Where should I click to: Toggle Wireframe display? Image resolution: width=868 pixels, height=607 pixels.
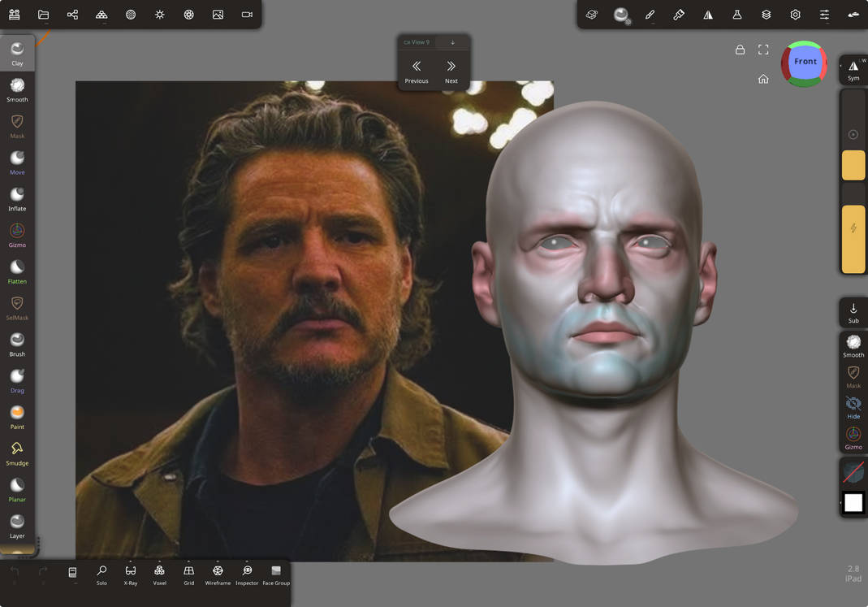[x=218, y=574]
